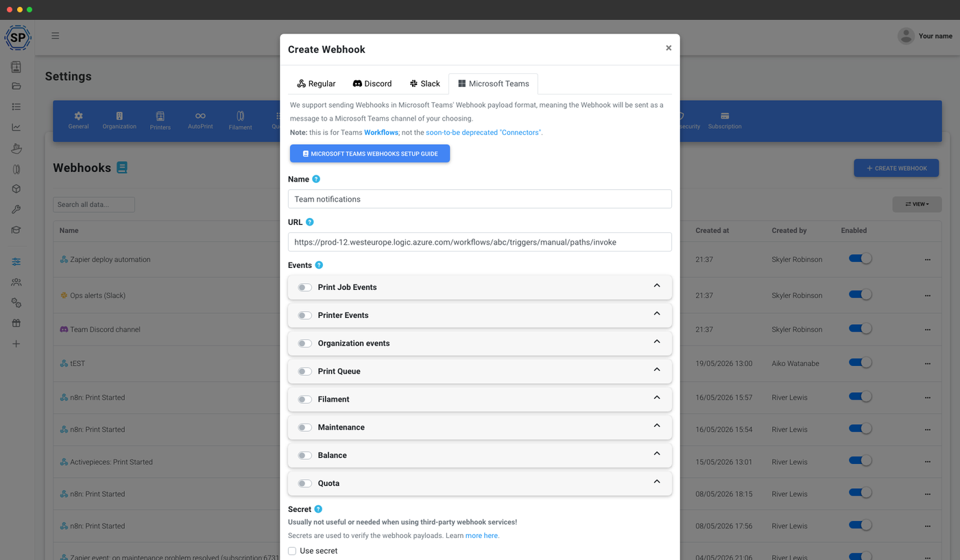Open the gift sidebar icon

coord(16,324)
